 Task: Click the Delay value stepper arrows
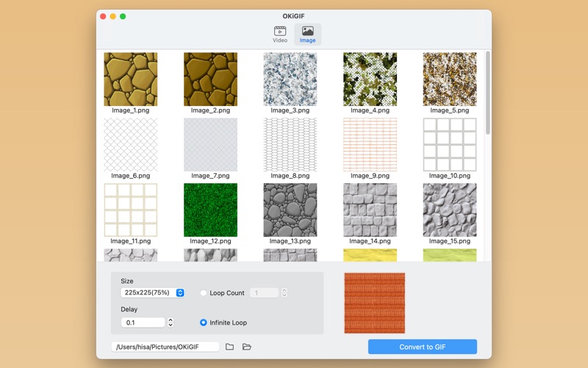point(171,322)
